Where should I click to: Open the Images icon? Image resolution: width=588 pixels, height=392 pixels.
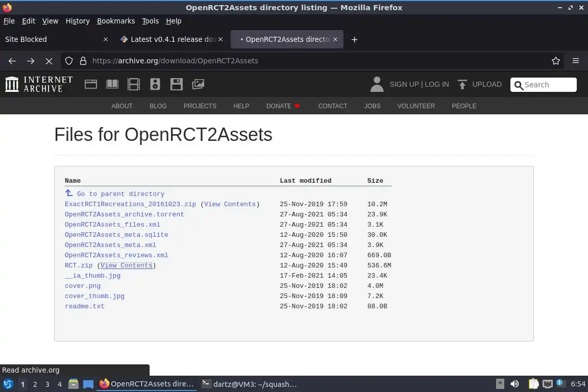[x=198, y=84]
